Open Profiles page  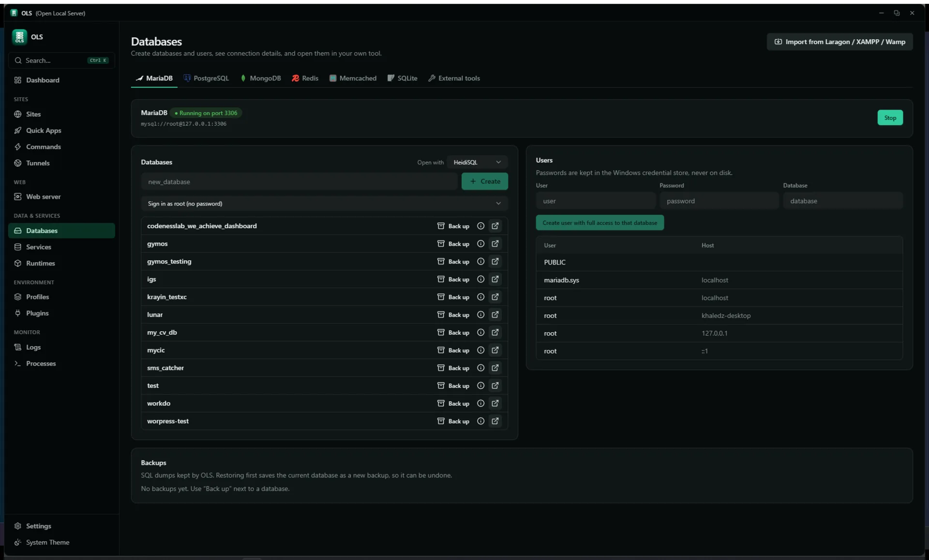click(61, 297)
